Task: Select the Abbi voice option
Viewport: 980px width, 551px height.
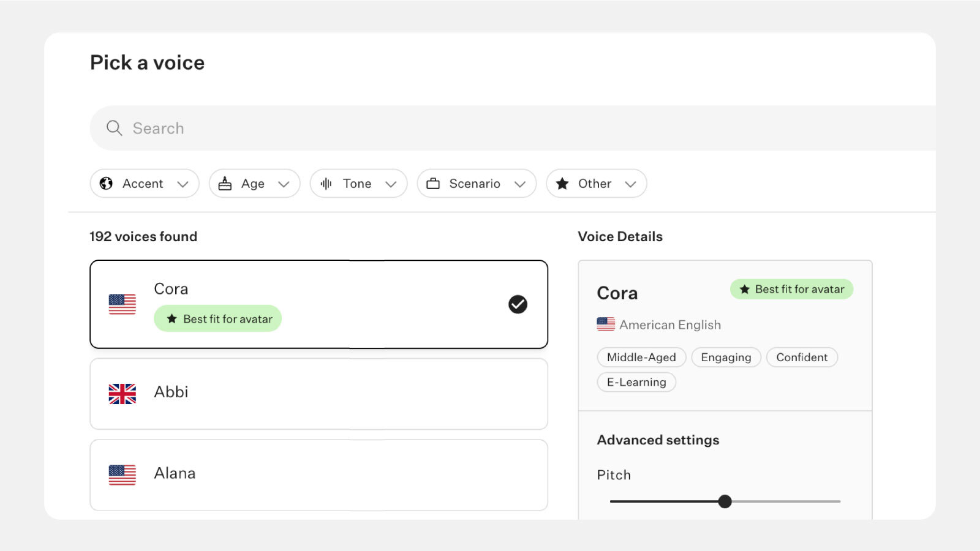Action: click(x=318, y=394)
